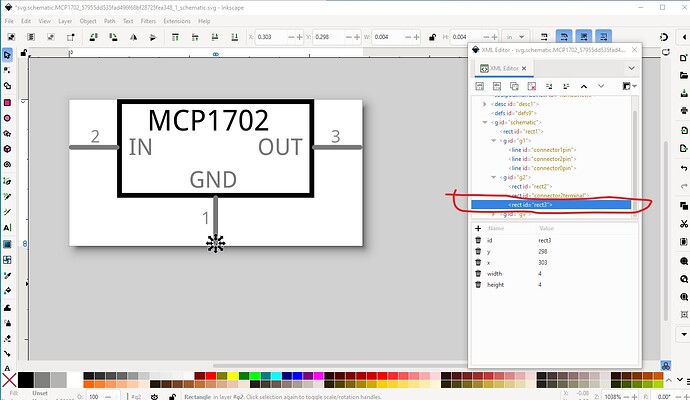
Task: Click the Deselect icon
Action: (x=51, y=37)
